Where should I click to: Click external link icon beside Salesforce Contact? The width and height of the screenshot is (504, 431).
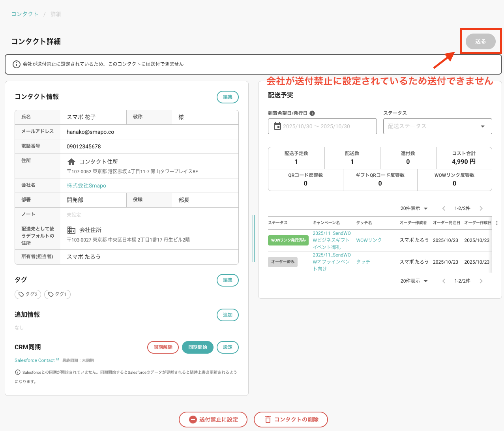(x=58, y=360)
